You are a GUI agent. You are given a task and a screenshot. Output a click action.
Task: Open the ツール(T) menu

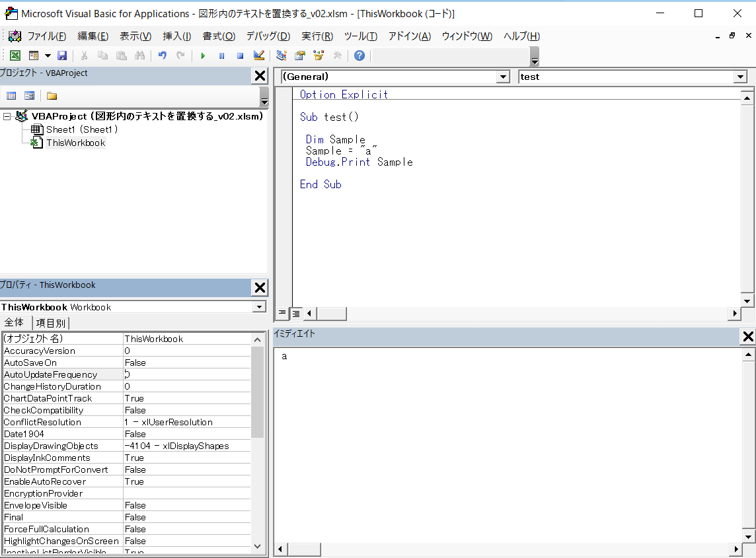tap(361, 36)
